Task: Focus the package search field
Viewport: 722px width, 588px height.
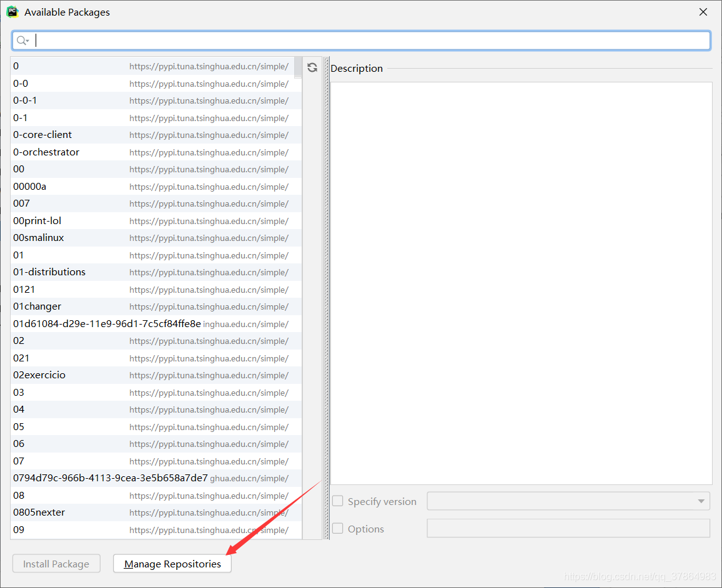Action: [x=361, y=41]
